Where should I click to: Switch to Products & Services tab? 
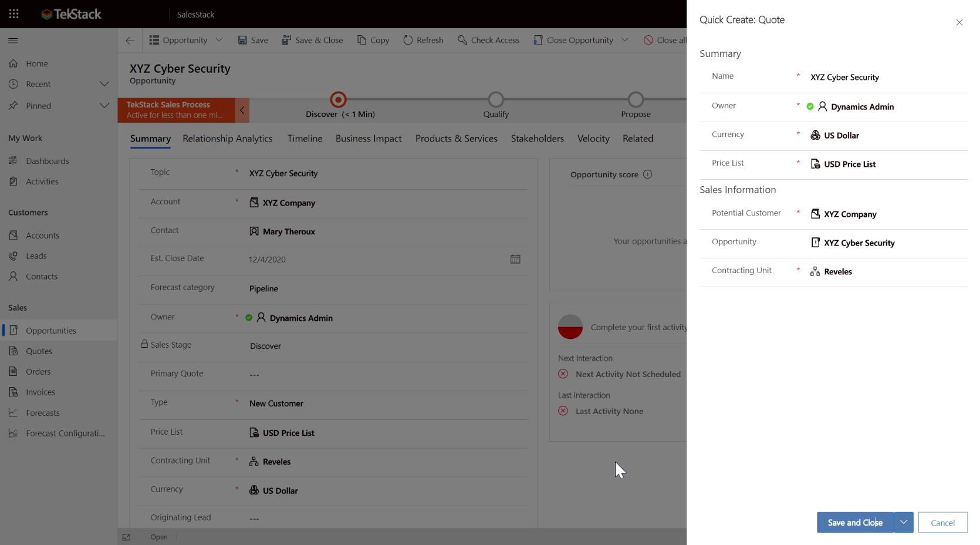point(457,139)
